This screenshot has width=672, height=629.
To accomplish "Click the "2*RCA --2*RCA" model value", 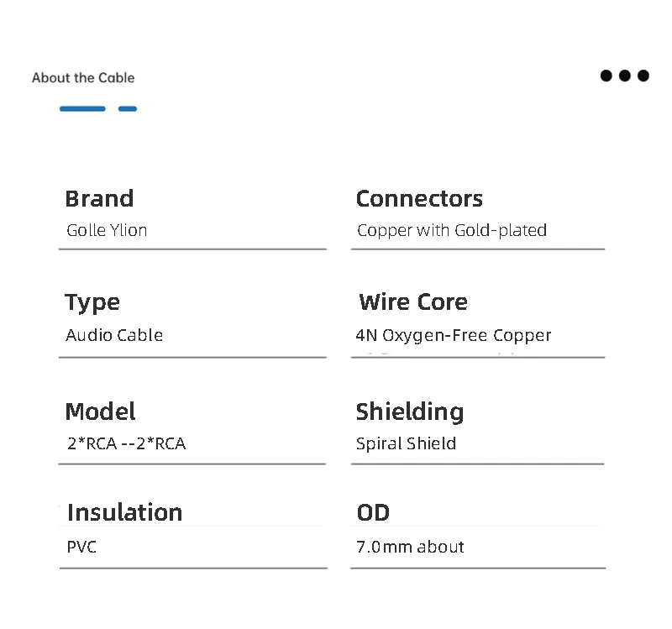I will click(126, 443).
